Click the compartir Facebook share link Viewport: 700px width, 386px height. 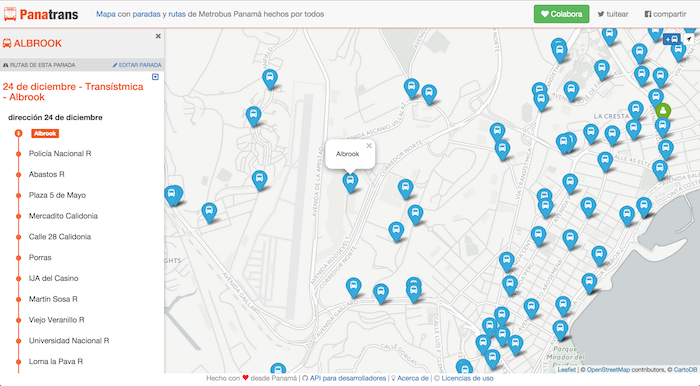(x=665, y=14)
